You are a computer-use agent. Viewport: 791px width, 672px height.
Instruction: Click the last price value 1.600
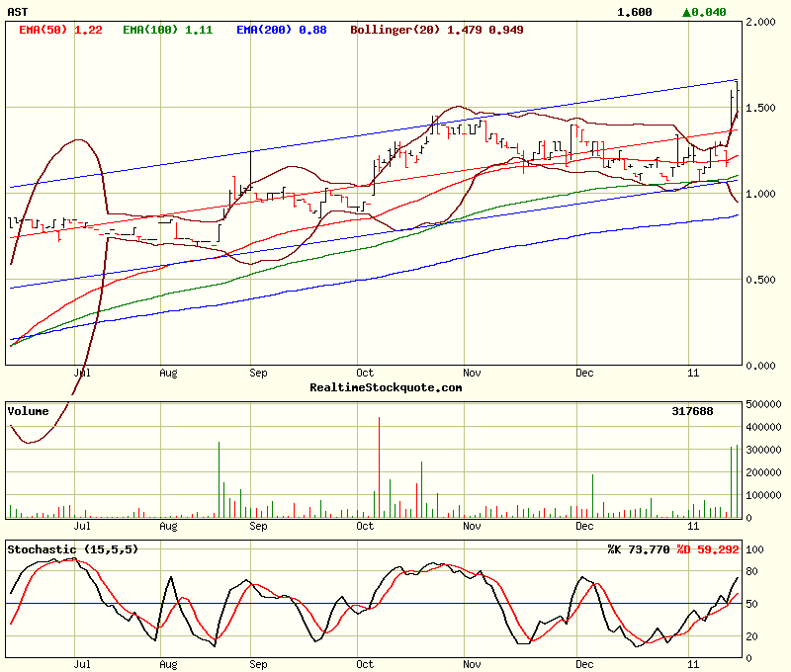[634, 12]
